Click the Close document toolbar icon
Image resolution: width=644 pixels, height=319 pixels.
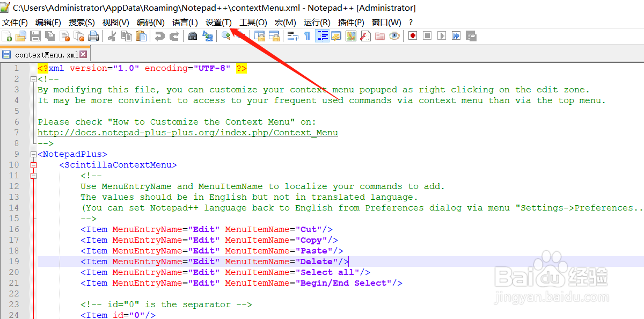64,36
